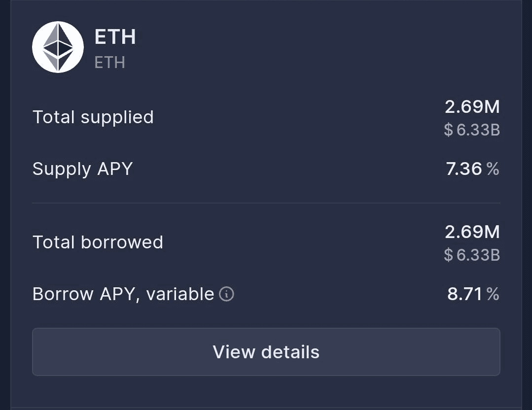Click the divider line below Supply APY
The height and width of the screenshot is (410, 532).
pyautogui.click(x=266, y=203)
